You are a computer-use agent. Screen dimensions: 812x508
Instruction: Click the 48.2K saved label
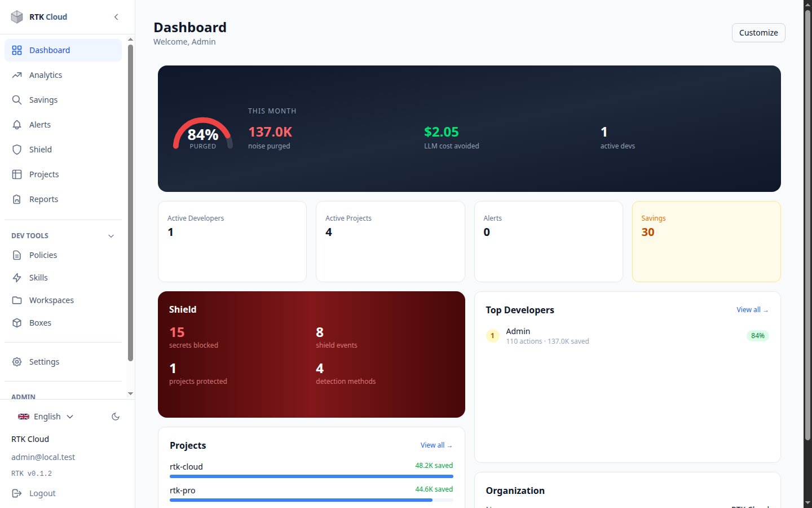click(434, 466)
